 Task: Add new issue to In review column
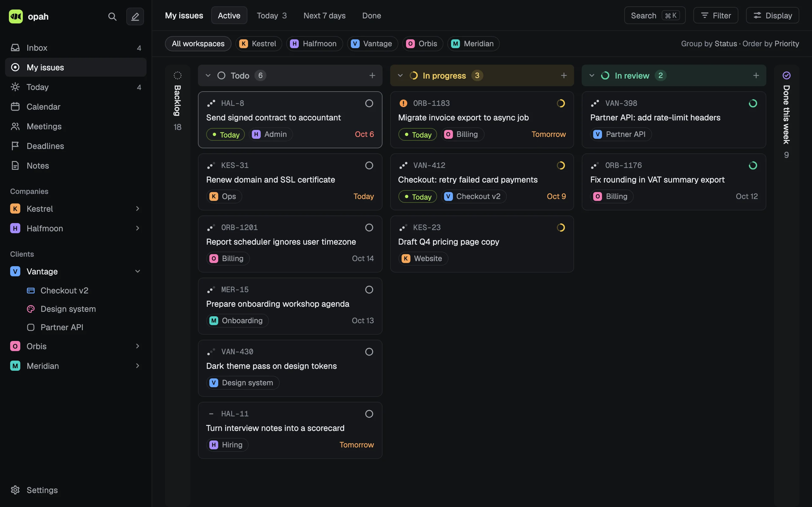756,75
